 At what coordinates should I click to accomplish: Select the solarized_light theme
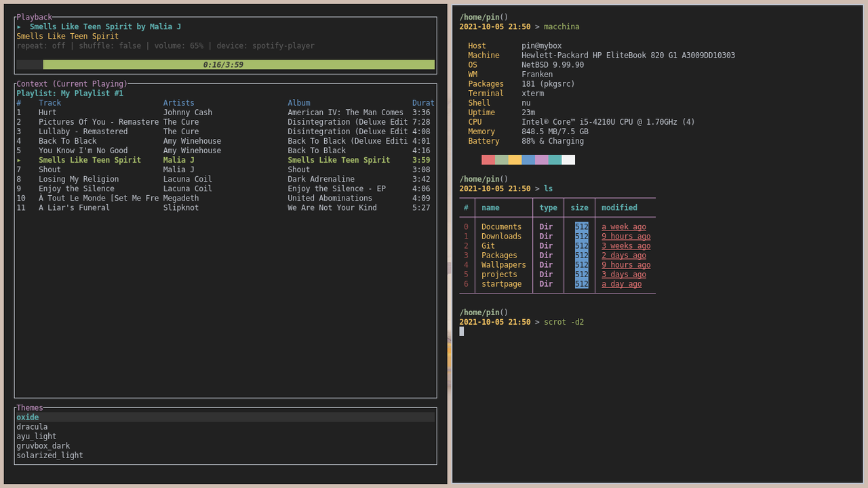pos(225,455)
